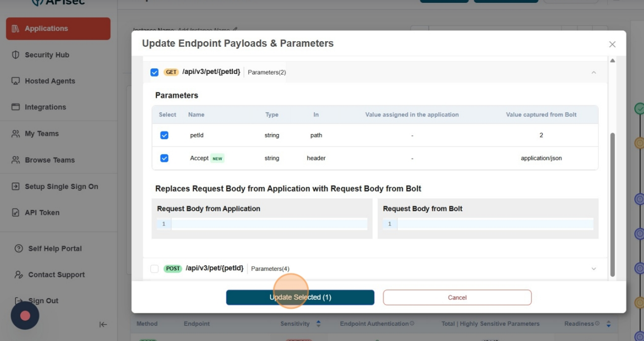Click the Self Help Portal question icon

tap(19, 249)
